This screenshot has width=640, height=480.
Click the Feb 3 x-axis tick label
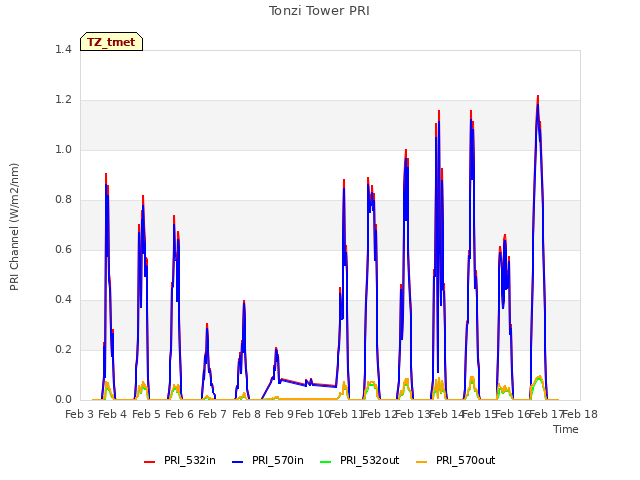point(80,415)
